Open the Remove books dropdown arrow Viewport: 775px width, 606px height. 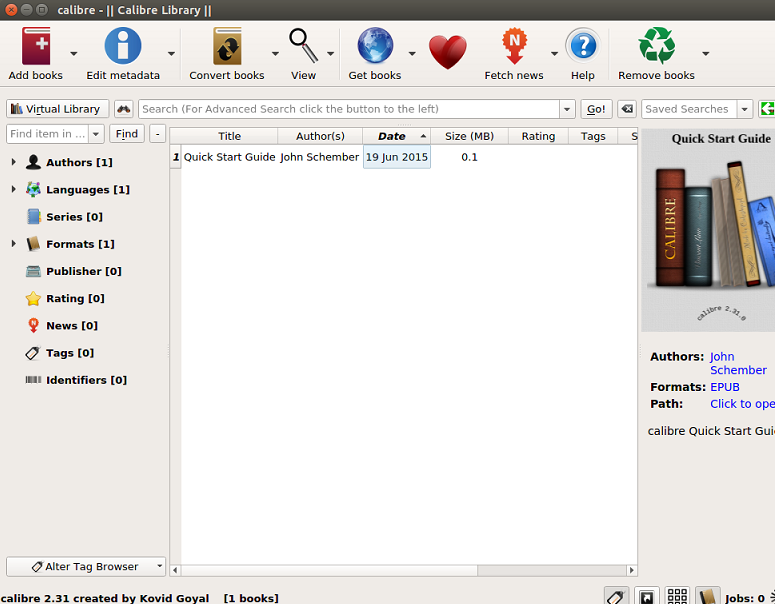[x=705, y=53]
